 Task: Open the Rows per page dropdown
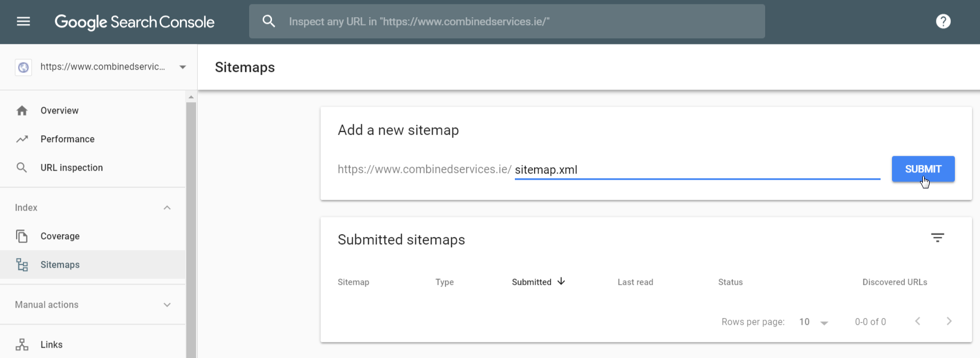click(814, 322)
